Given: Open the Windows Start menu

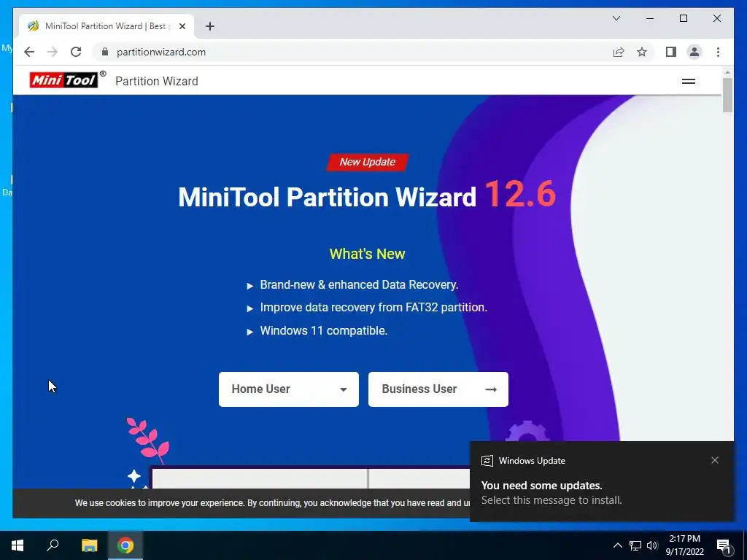Looking at the screenshot, I should (18, 545).
